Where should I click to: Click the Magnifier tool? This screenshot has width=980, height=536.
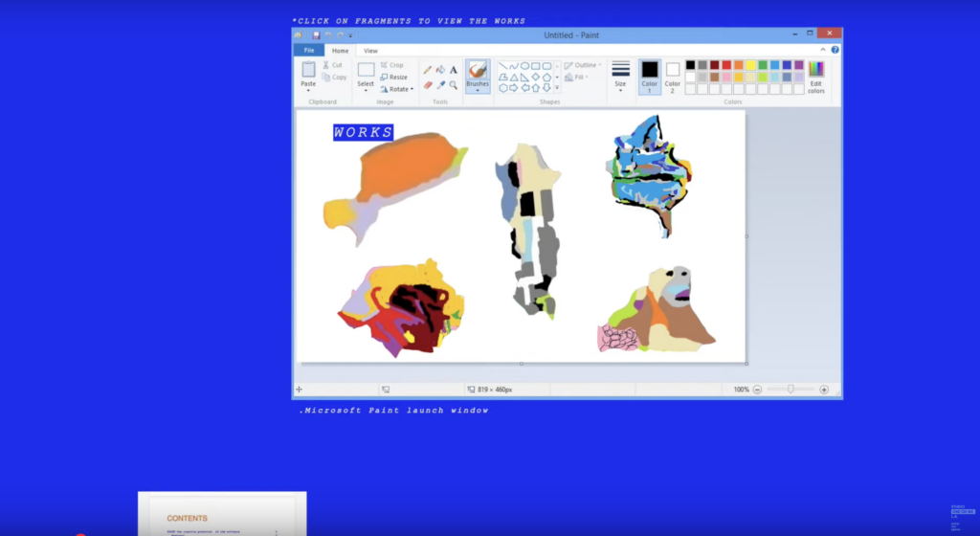click(x=454, y=85)
